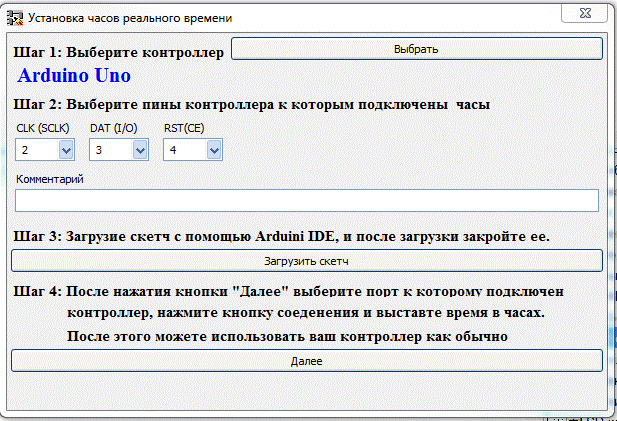Click the RST(CE) label
617x421 pixels.
pyautogui.click(x=184, y=128)
